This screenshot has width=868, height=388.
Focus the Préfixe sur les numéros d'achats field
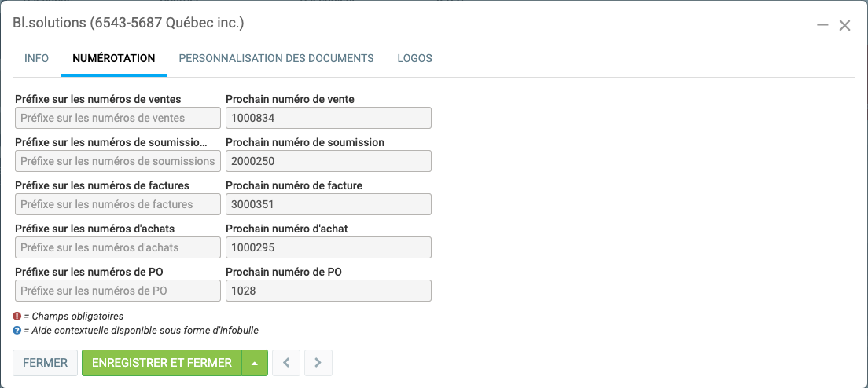point(118,247)
